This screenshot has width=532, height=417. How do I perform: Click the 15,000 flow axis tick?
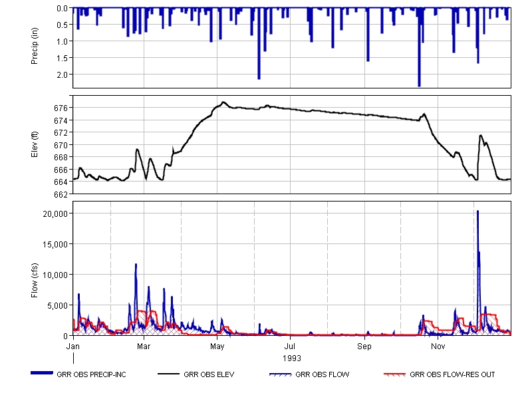pos(55,244)
